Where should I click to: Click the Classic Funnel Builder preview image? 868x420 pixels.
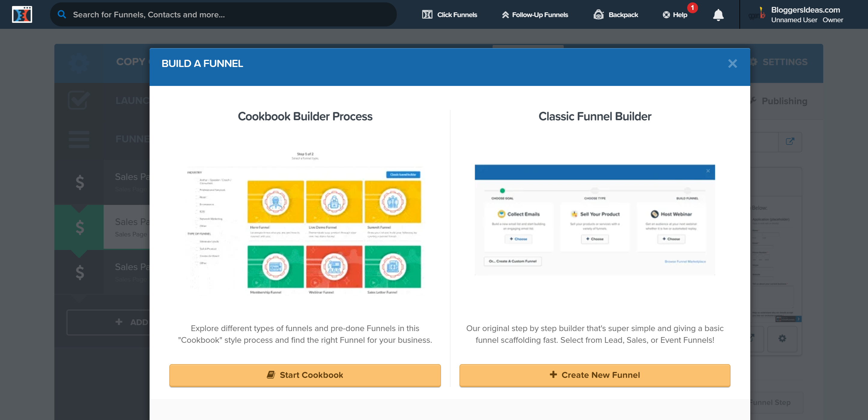pyautogui.click(x=595, y=220)
